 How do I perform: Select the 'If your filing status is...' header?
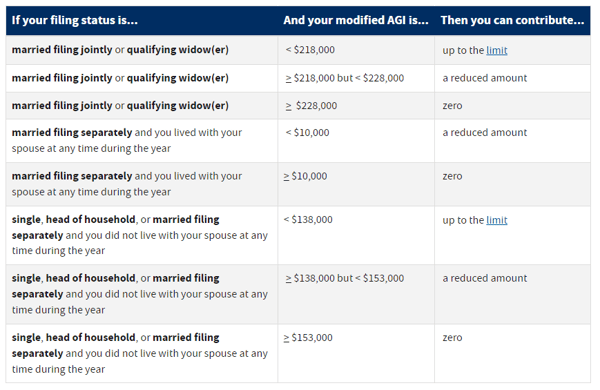pos(75,20)
